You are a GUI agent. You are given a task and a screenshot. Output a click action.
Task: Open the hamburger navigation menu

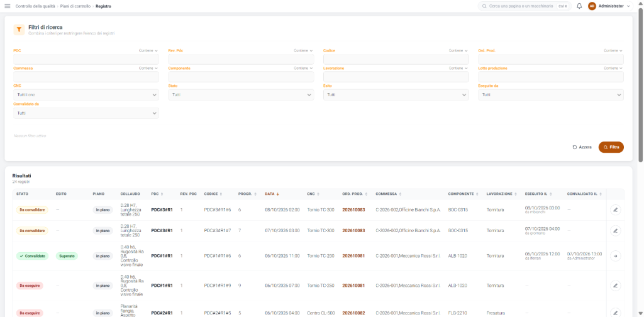(x=8, y=6)
